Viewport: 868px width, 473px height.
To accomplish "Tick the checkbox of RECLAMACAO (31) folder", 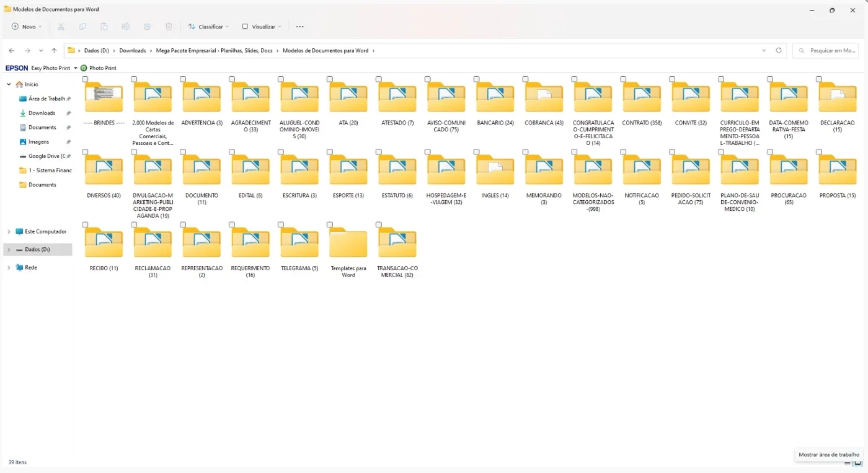I will pos(134,224).
